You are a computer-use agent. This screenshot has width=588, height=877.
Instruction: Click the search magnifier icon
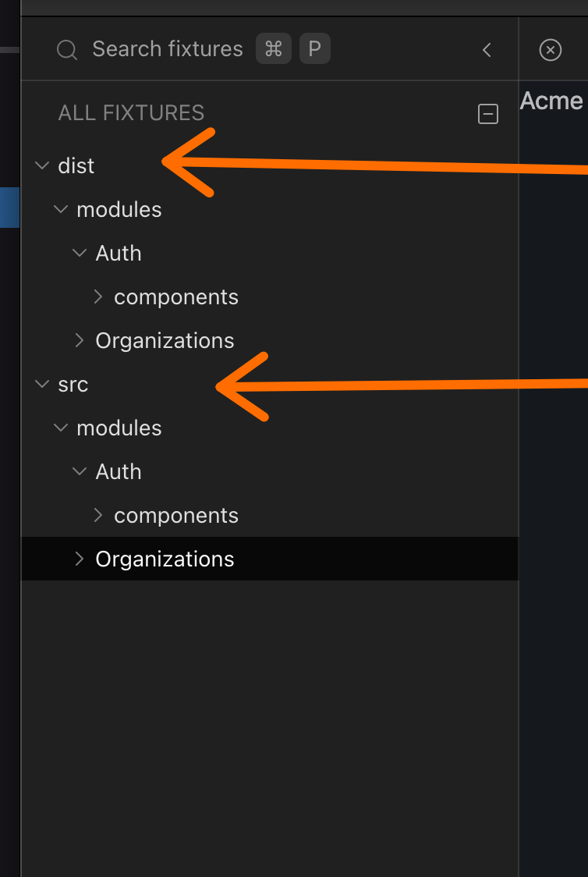point(66,49)
